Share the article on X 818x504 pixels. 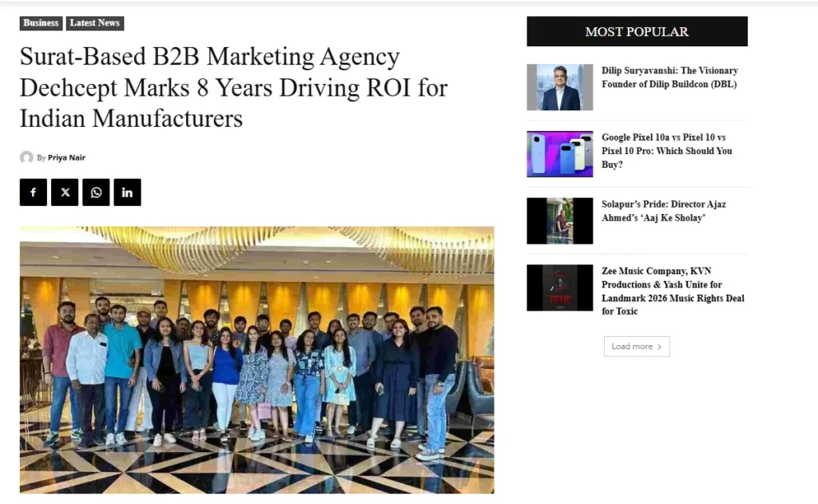(x=65, y=192)
